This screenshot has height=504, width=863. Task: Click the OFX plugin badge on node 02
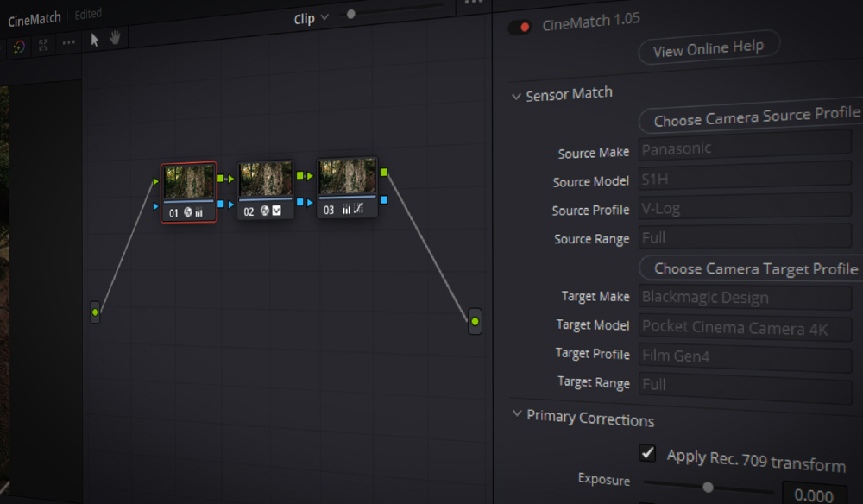click(264, 211)
